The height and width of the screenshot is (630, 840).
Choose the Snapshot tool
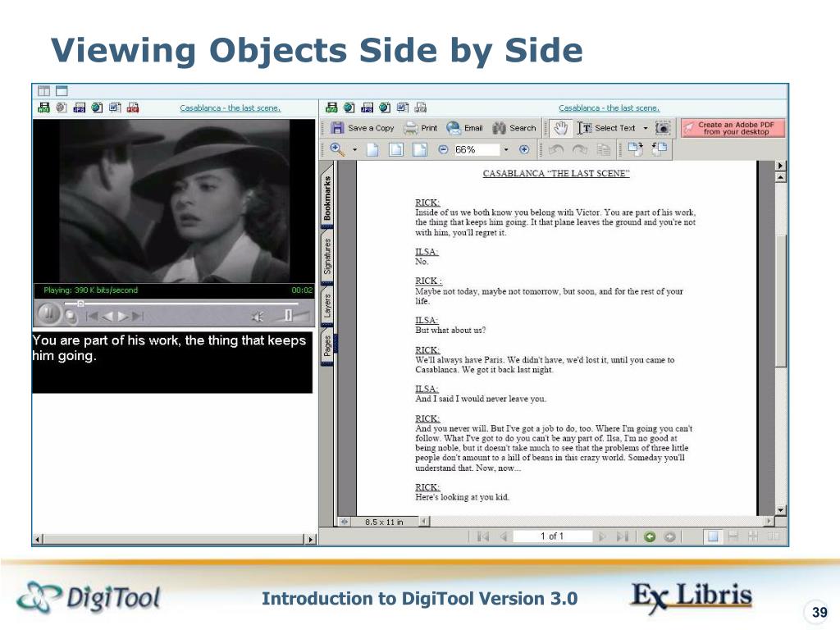(x=663, y=128)
